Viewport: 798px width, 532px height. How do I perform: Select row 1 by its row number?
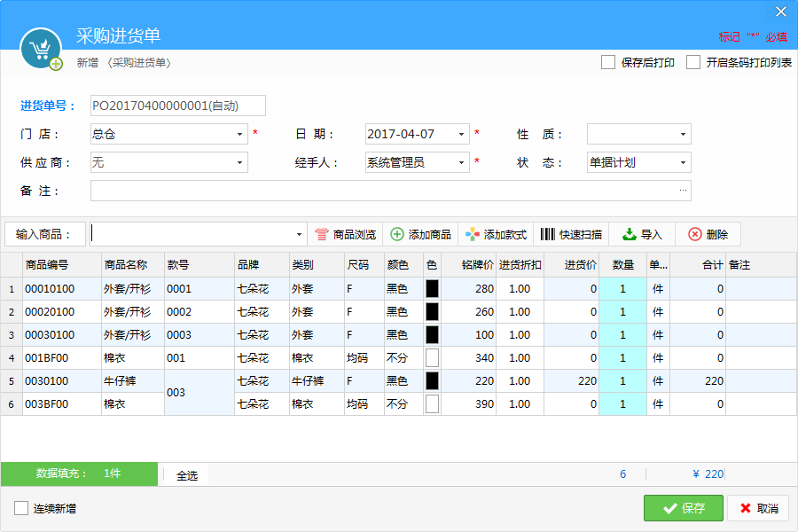click(12, 289)
